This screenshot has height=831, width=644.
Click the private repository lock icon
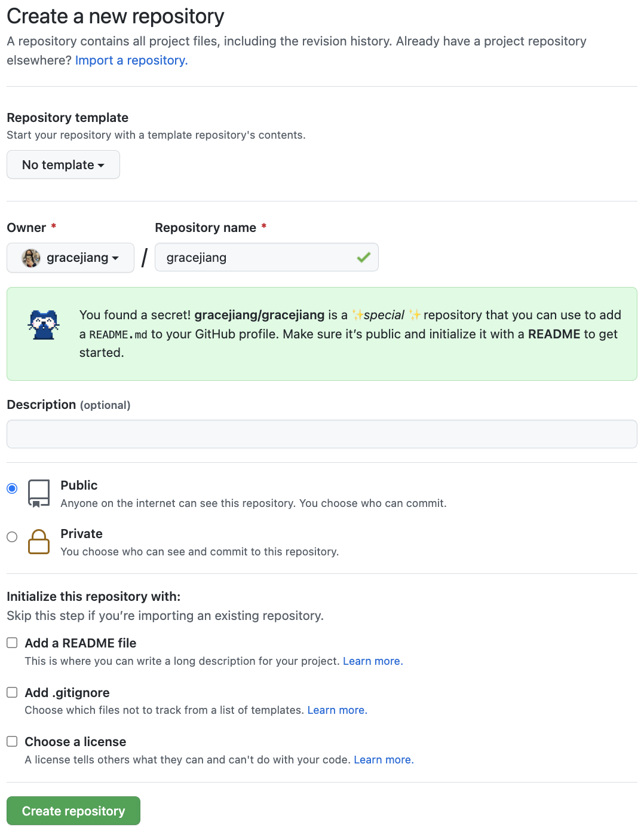[39, 542]
